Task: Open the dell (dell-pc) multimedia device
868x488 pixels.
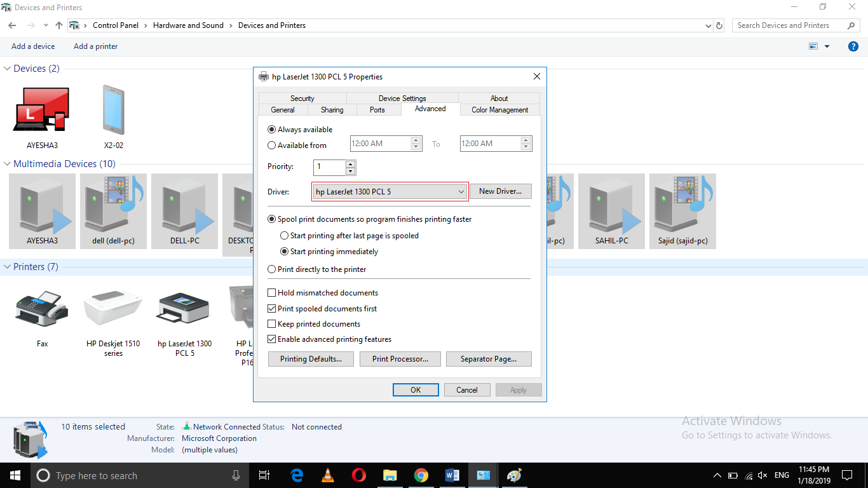Action: [x=113, y=211]
